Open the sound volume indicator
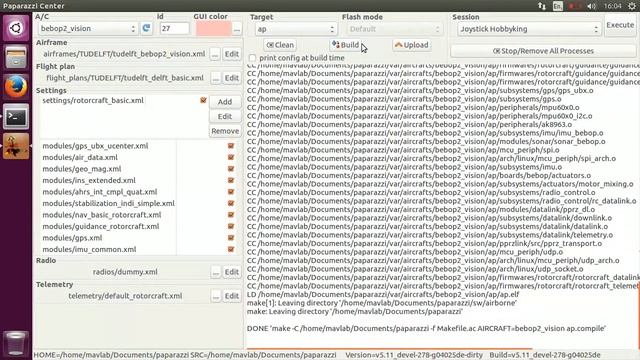 (x=591, y=6)
